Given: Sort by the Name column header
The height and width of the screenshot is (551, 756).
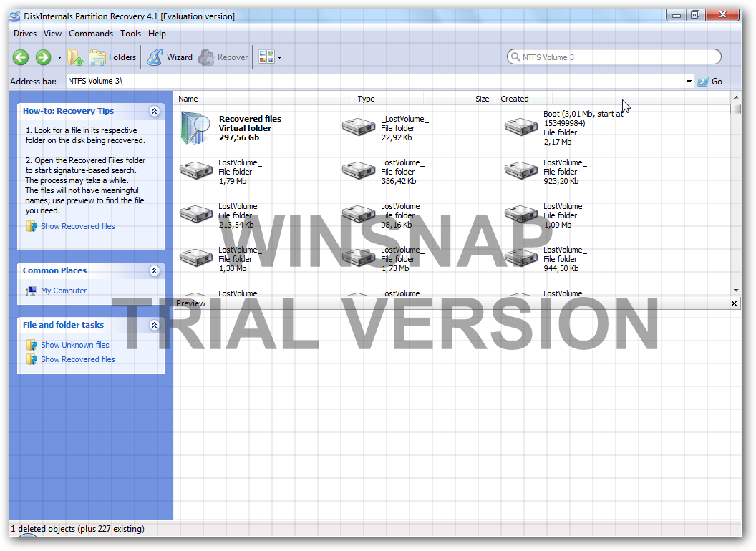Looking at the screenshot, I should click(263, 99).
